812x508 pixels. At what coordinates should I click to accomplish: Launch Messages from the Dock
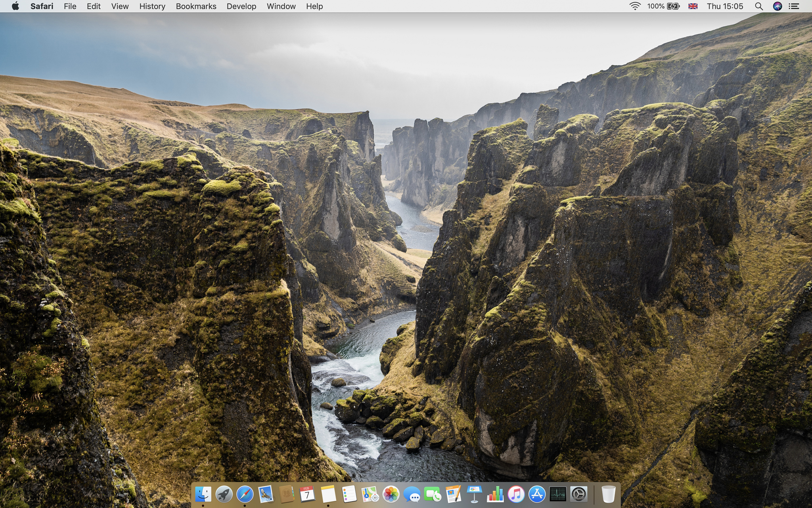[x=412, y=495]
